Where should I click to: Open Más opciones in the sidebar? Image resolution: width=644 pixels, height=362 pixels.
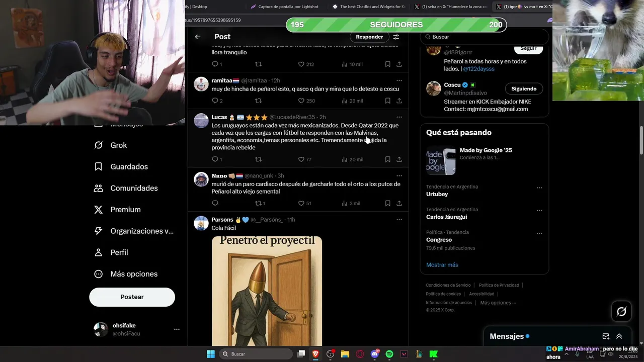click(126, 274)
